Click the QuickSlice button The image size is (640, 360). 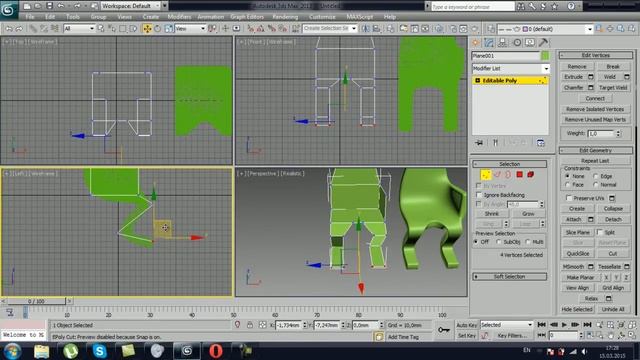[578, 253]
